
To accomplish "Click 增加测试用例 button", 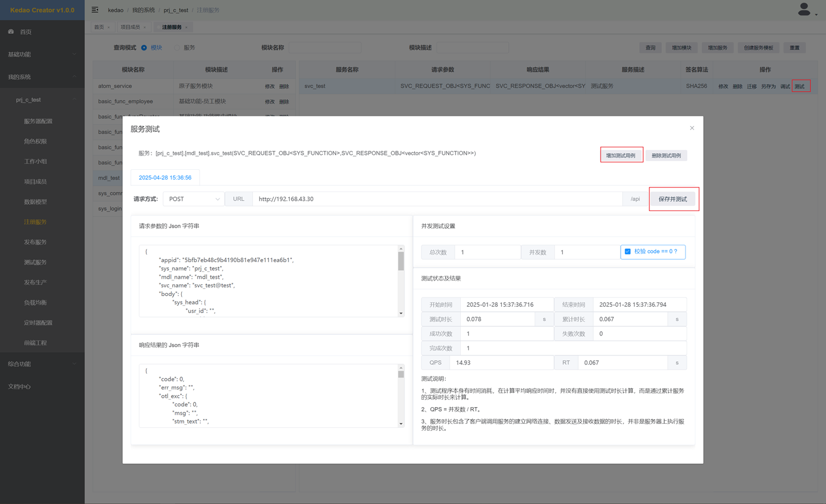I will (621, 155).
